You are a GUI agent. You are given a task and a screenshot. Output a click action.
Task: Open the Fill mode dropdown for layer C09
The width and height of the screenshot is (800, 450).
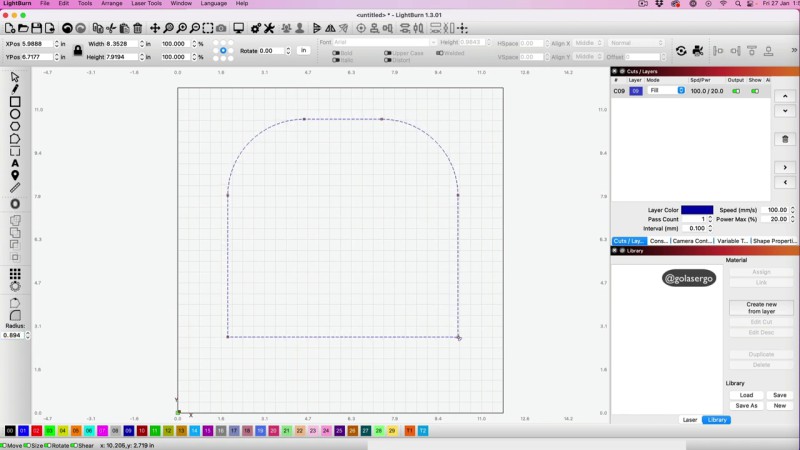(x=667, y=91)
